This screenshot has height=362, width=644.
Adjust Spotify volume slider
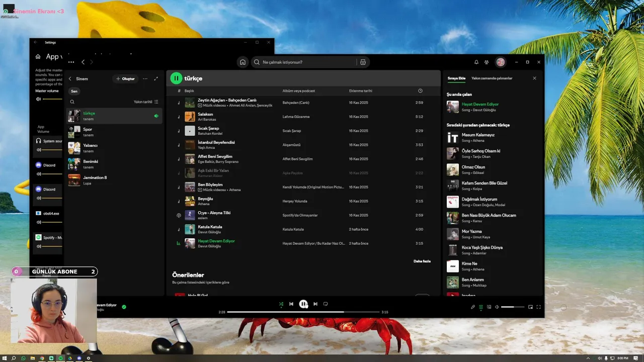coord(513,307)
